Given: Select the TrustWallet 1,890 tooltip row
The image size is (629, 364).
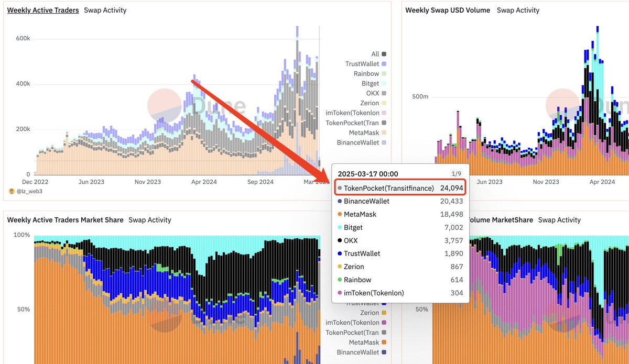Looking at the screenshot, I should (x=400, y=253).
